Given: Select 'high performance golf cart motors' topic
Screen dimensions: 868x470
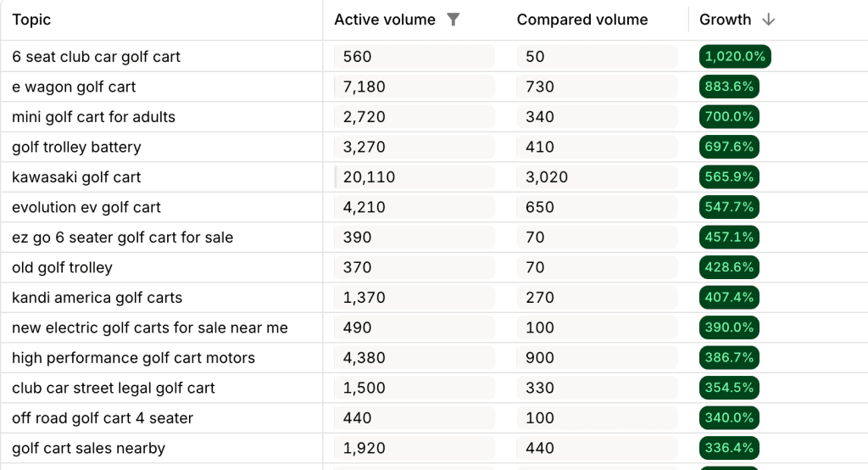Looking at the screenshot, I should click(x=133, y=358).
